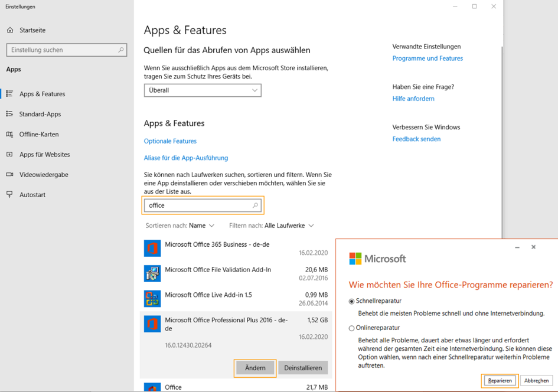The image size is (558, 392).
Task: Click the Office Live Add-in 1.5 icon
Action: pos(152,299)
